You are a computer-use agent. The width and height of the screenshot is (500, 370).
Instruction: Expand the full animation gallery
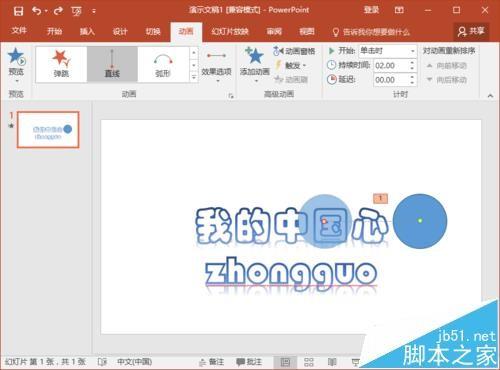(x=194, y=77)
